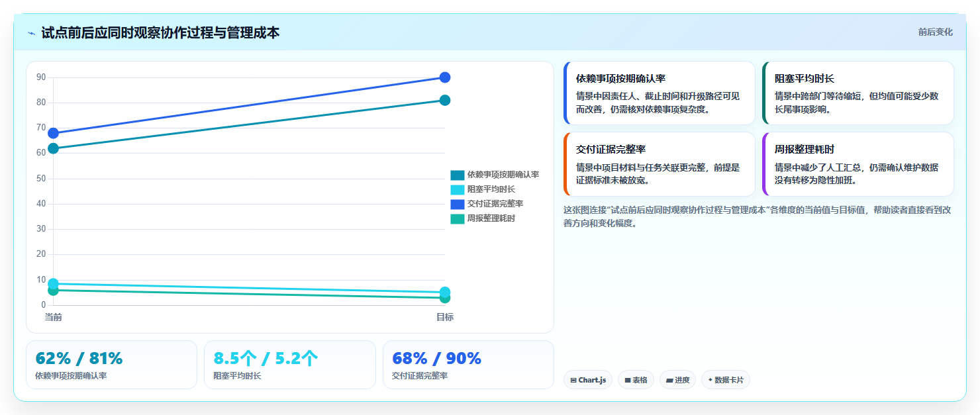This screenshot has height=415, width=980.
Task: Select the 68% / 90% stat card
Action: click(x=468, y=365)
